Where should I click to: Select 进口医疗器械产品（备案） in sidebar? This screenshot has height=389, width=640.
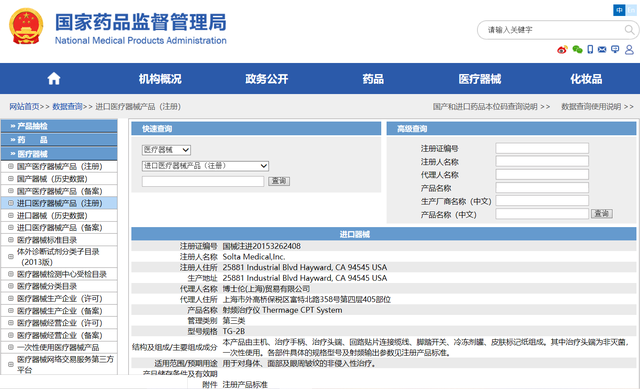click(59, 228)
